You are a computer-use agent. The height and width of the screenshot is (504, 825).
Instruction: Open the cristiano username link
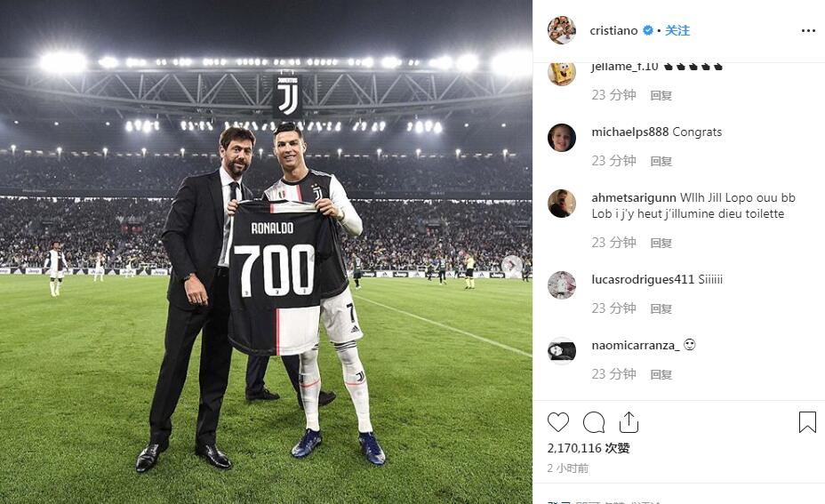[613, 30]
